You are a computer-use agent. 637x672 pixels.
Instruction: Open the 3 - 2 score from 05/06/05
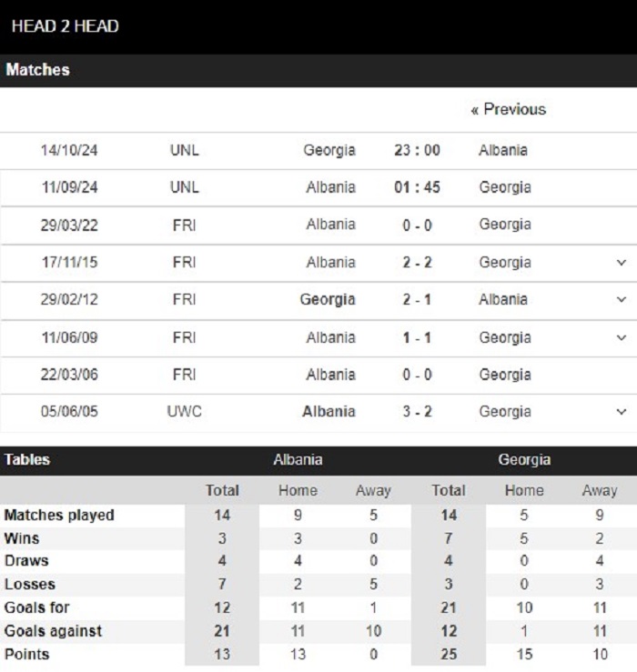coord(417,412)
